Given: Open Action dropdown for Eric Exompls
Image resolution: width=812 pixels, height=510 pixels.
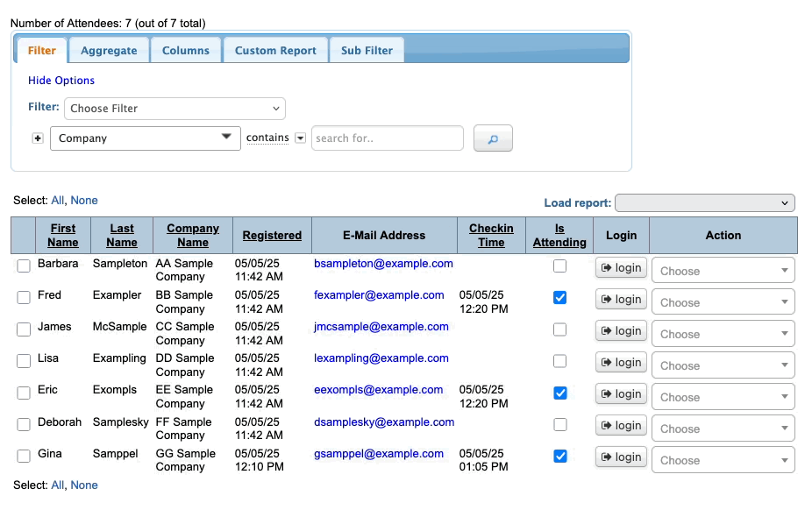Looking at the screenshot, I should point(723,397).
